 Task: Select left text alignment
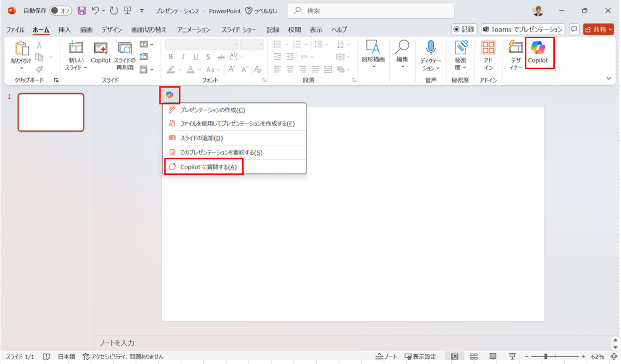(x=277, y=69)
